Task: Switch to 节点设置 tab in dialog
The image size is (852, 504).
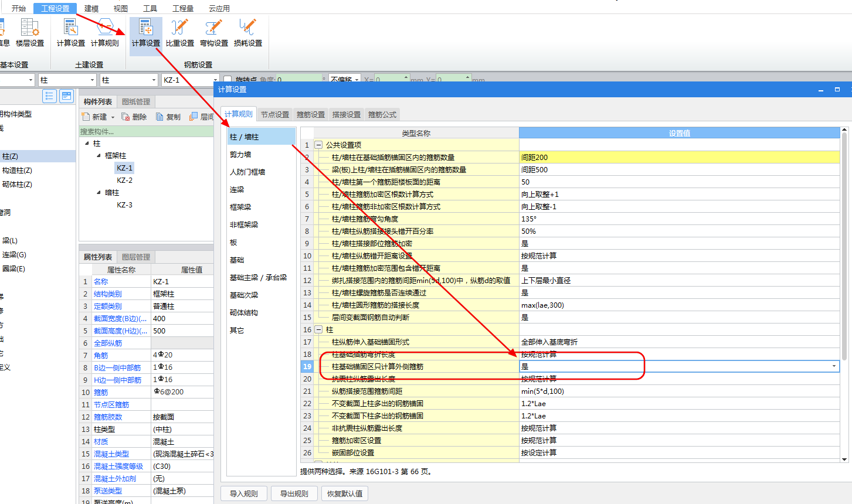Action: click(275, 115)
